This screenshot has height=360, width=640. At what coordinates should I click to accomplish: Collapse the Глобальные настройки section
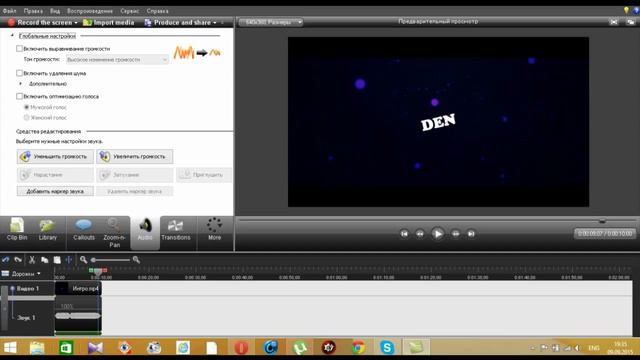pyautogui.click(x=12, y=36)
